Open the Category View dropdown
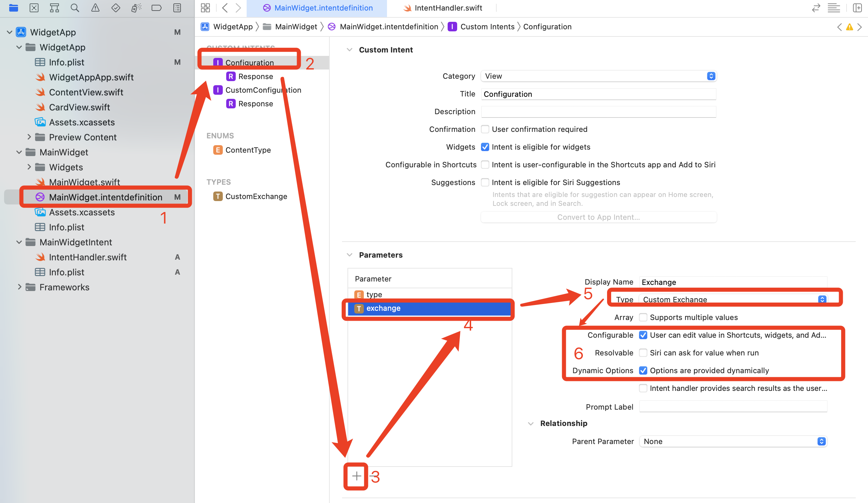Viewport: 868px width, 503px height. [x=599, y=76]
